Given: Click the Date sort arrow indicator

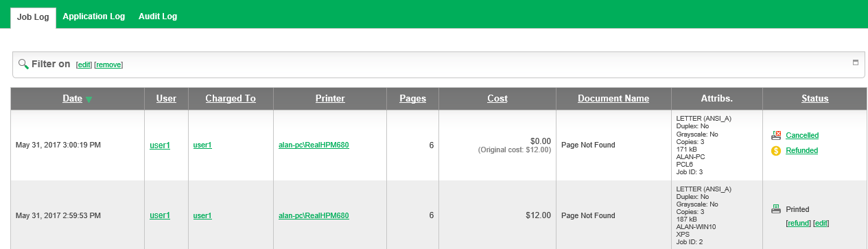Looking at the screenshot, I should (x=89, y=99).
